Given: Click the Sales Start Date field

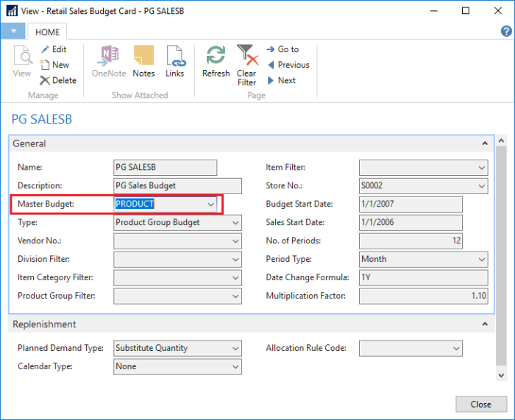Looking at the screenshot, I should pos(411,223).
